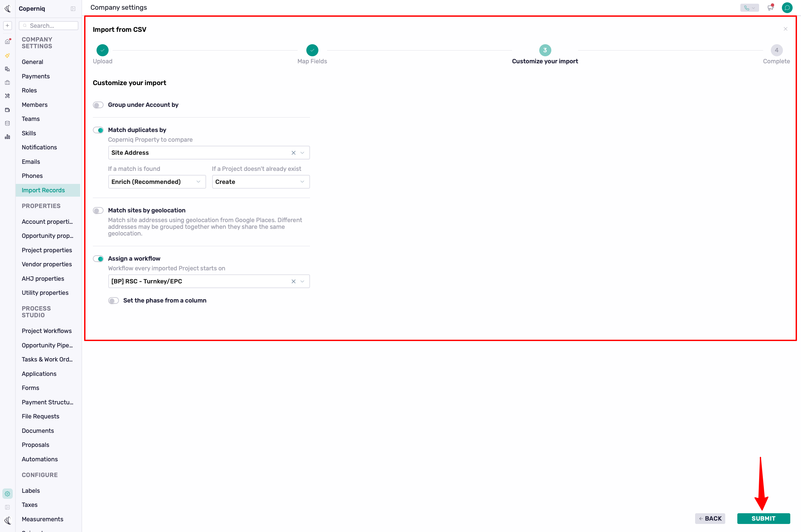
Task: Open the crossed tools work orders icon
Action: point(7,96)
